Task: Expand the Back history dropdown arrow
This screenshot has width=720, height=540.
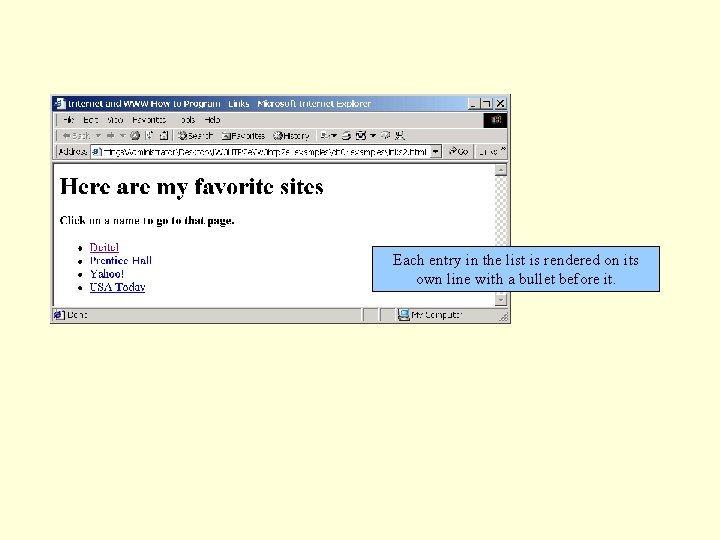Action: pos(98,135)
